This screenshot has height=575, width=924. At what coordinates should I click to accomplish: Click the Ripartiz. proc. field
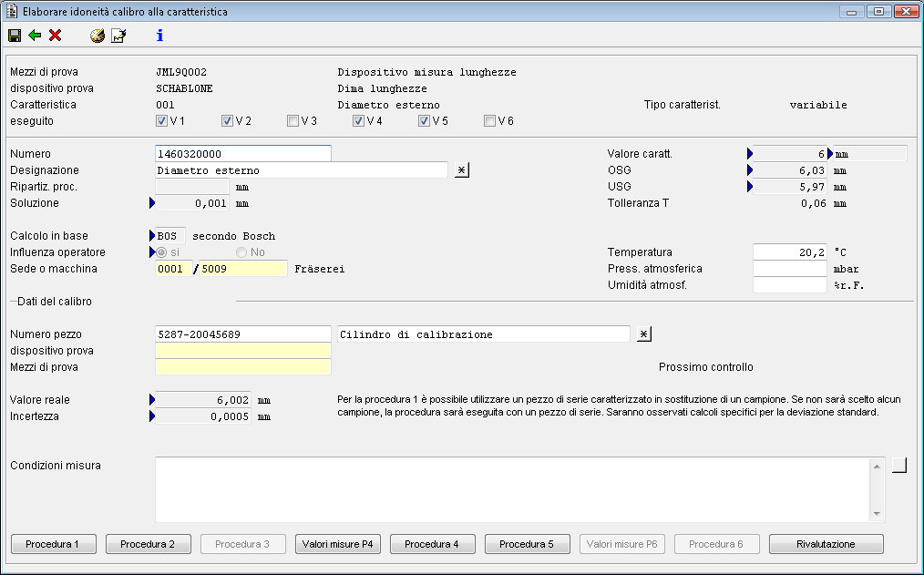(x=192, y=187)
